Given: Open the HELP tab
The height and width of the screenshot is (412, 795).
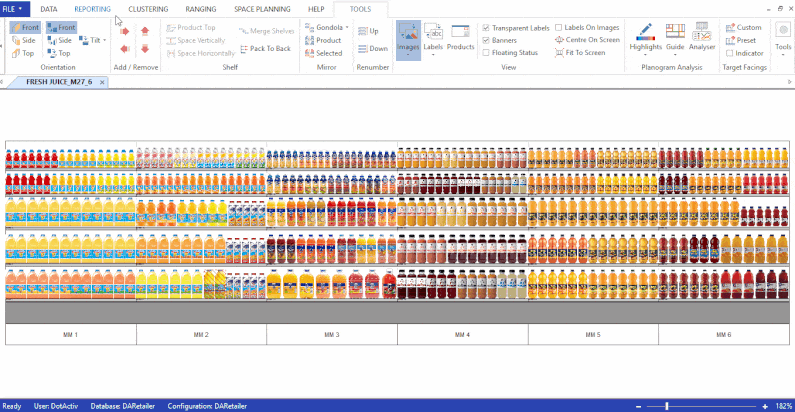Looking at the screenshot, I should [x=316, y=9].
